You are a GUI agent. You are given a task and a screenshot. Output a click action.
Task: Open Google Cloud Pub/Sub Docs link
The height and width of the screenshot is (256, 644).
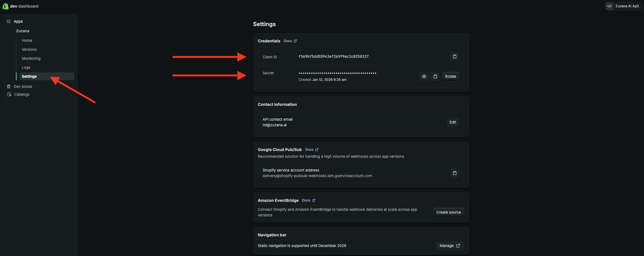(311, 150)
